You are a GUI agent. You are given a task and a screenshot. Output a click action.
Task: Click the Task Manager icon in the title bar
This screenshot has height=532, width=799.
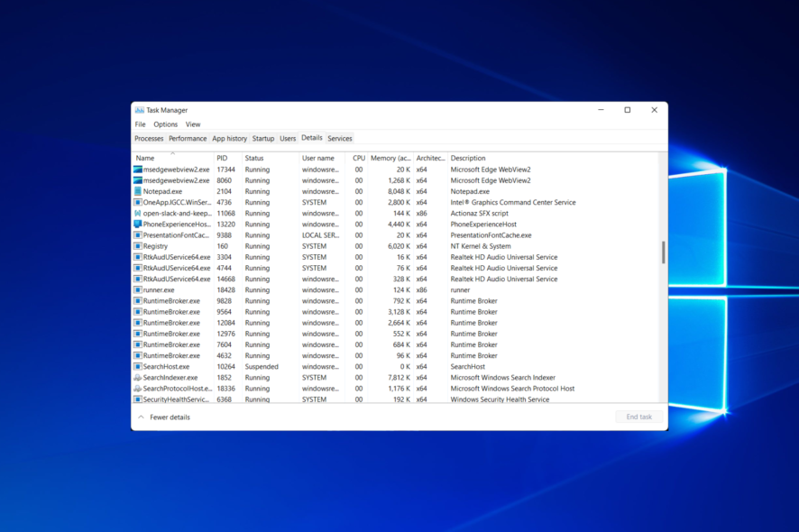coord(138,109)
